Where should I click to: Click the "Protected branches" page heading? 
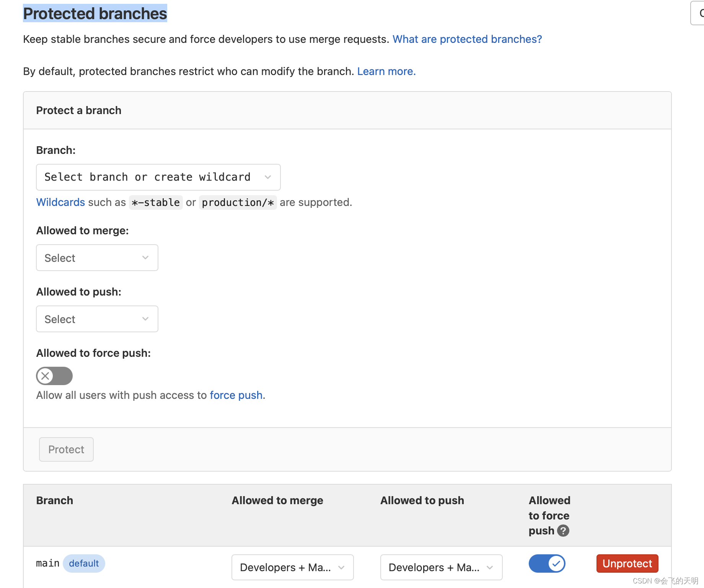pyautogui.click(x=95, y=13)
